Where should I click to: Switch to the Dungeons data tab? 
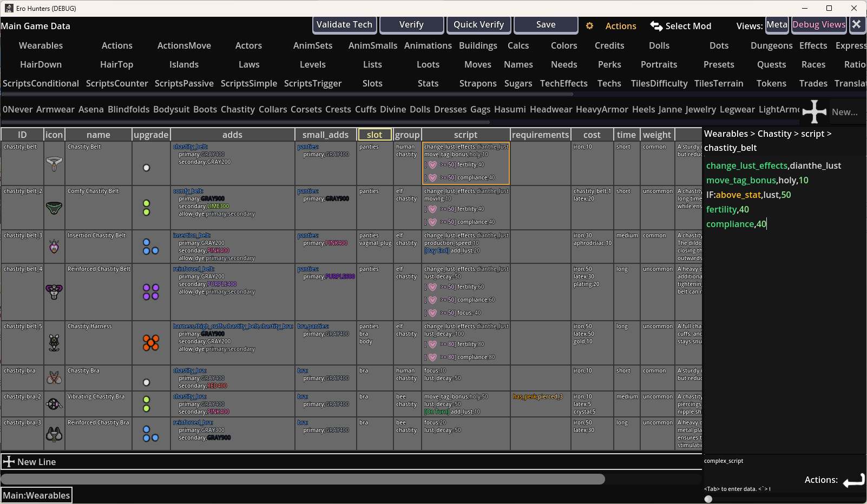click(772, 46)
